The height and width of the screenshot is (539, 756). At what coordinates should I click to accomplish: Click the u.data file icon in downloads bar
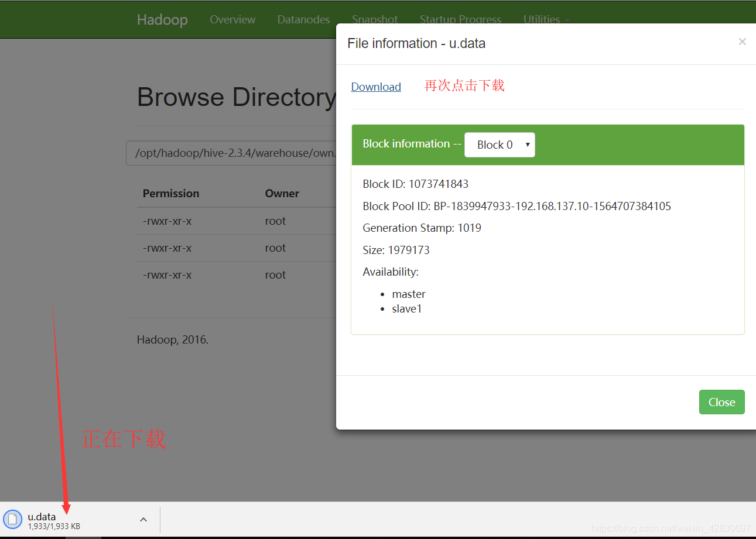point(12,519)
